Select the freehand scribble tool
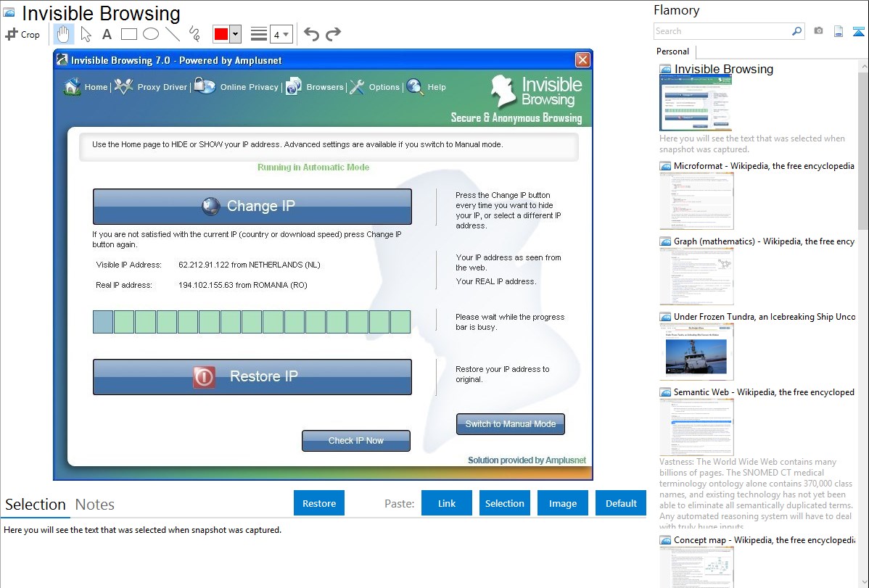The height and width of the screenshot is (588, 869). pyautogui.click(x=194, y=34)
